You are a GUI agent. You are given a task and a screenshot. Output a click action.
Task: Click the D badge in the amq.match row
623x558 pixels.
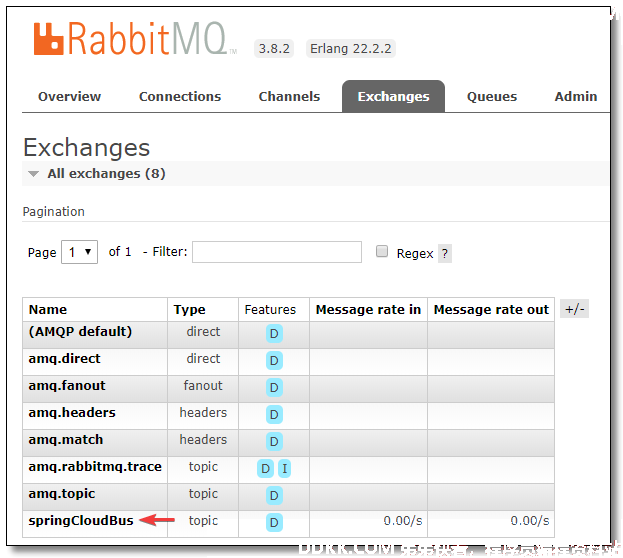pos(274,442)
